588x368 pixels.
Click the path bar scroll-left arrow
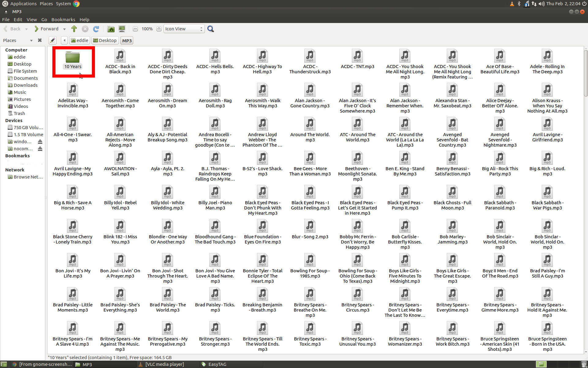[x=64, y=40]
